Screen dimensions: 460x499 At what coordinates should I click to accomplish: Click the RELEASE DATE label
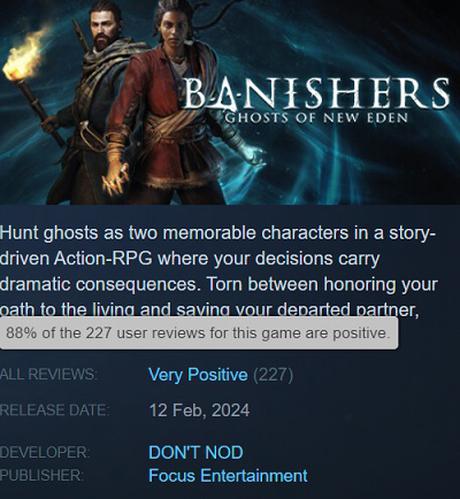(x=54, y=410)
